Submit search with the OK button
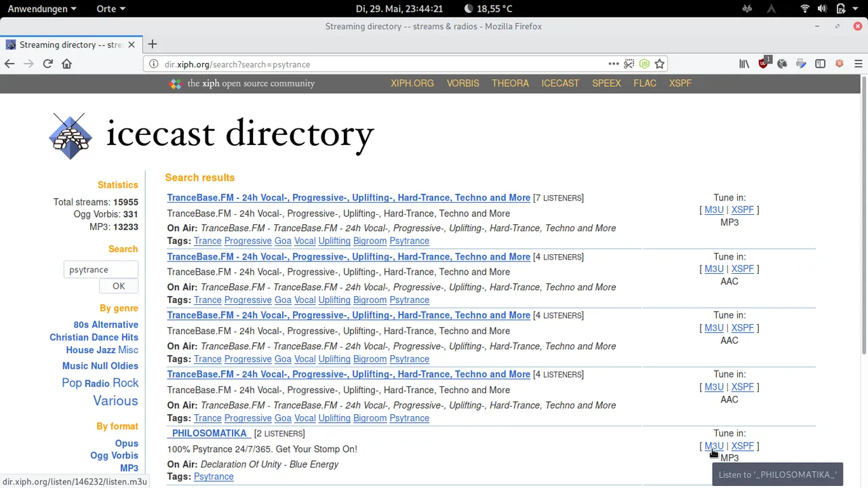The height and width of the screenshot is (488, 868). [x=119, y=286]
